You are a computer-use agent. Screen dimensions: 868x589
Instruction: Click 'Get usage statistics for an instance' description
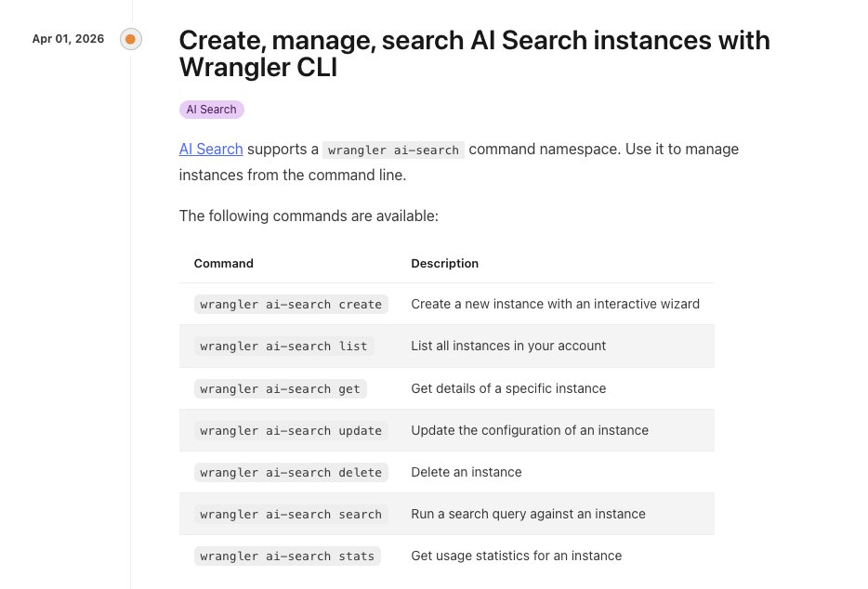point(517,556)
